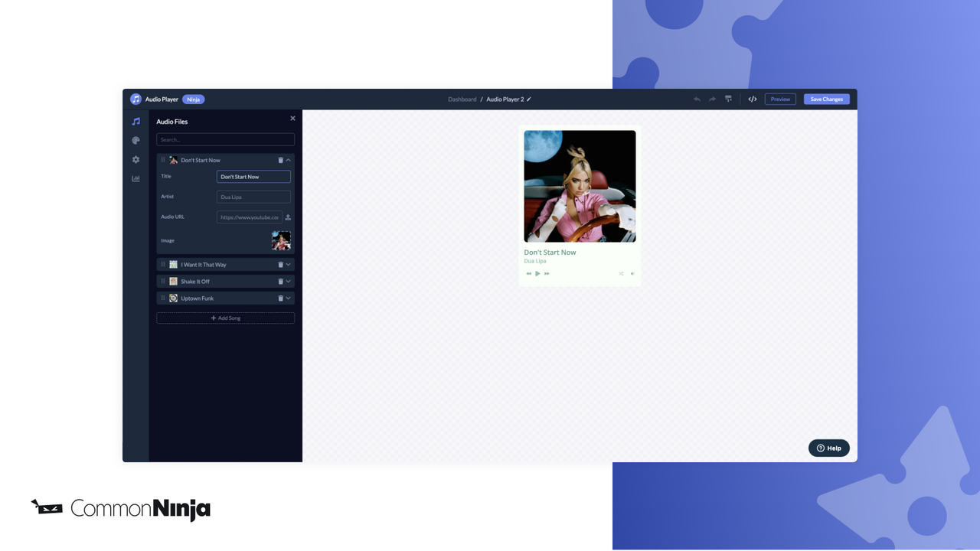Open the gear Settings sidebar icon

point(136,160)
